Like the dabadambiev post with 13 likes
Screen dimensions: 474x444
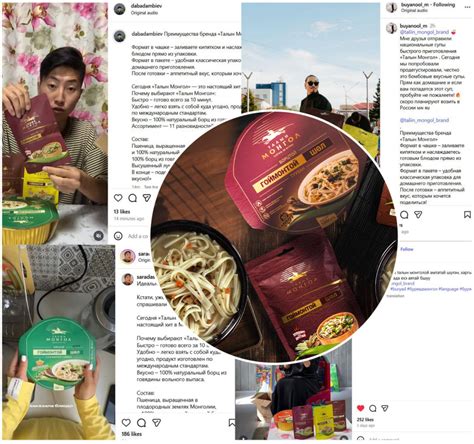(x=118, y=198)
